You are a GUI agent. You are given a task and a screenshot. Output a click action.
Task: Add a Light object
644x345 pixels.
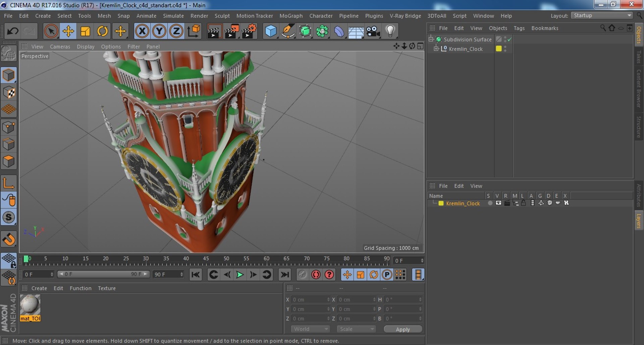(x=390, y=31)
